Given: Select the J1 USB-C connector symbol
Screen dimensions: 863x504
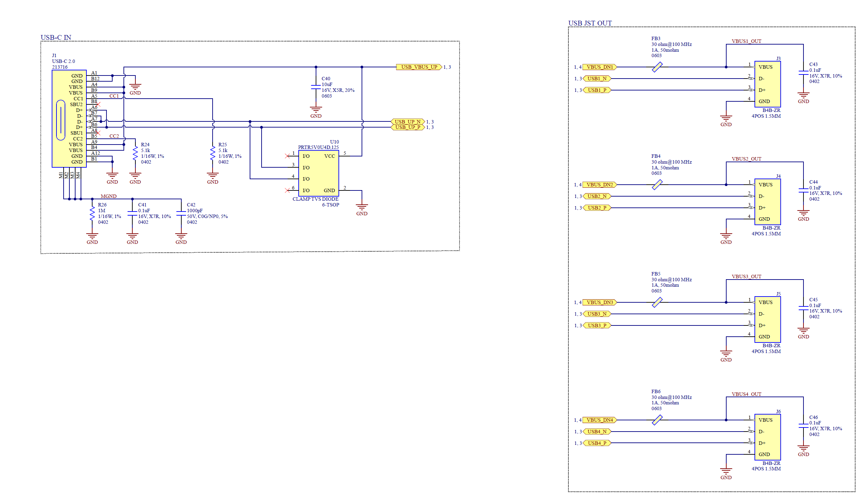Looking at the screenshot, I should pyautogui.click(x=69, y=118).
